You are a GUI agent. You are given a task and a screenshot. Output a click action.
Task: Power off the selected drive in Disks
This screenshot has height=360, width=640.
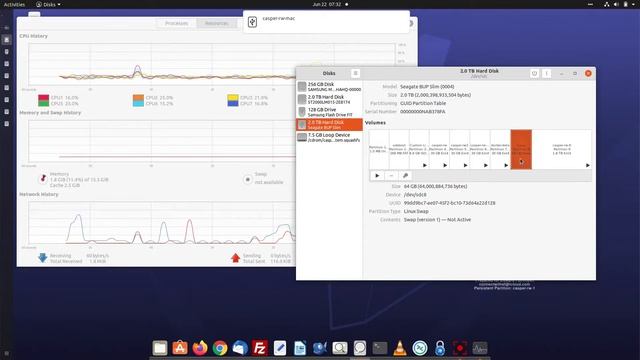534,73
